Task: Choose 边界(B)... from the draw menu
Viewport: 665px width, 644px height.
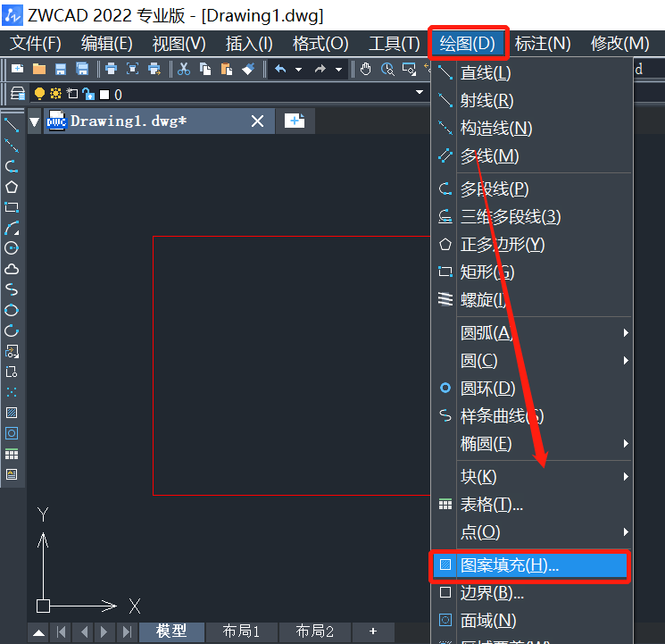Action: (532, 592)
